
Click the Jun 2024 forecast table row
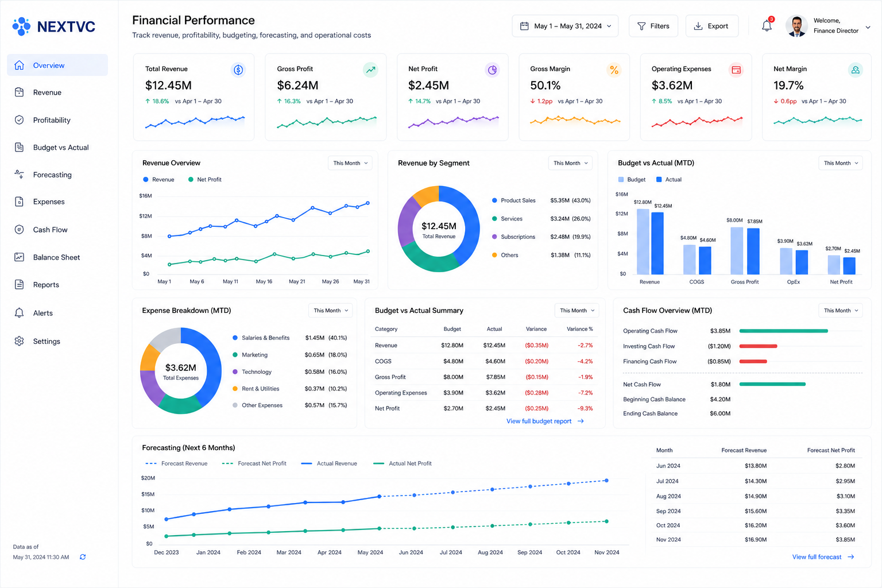point(756,466)
